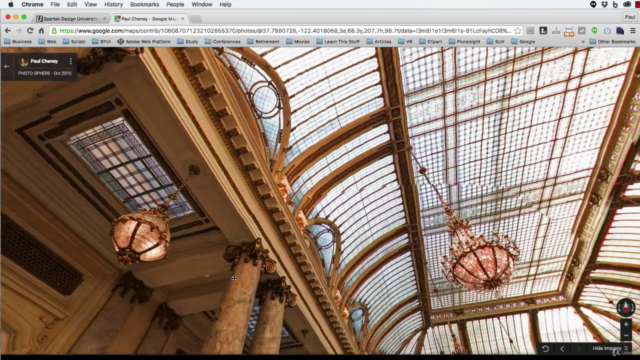Screen dimensions: 640x360
Task: Show the previous image with the left chevron
Action: (562, 348)
